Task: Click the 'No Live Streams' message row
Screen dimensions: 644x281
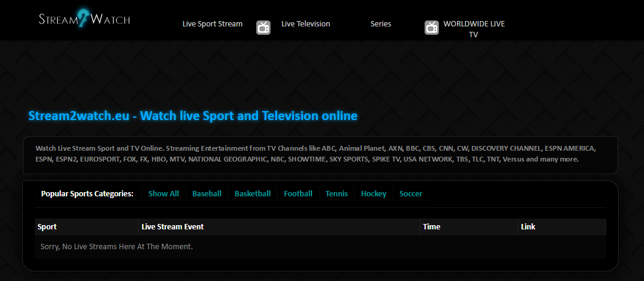Action: 117,247
